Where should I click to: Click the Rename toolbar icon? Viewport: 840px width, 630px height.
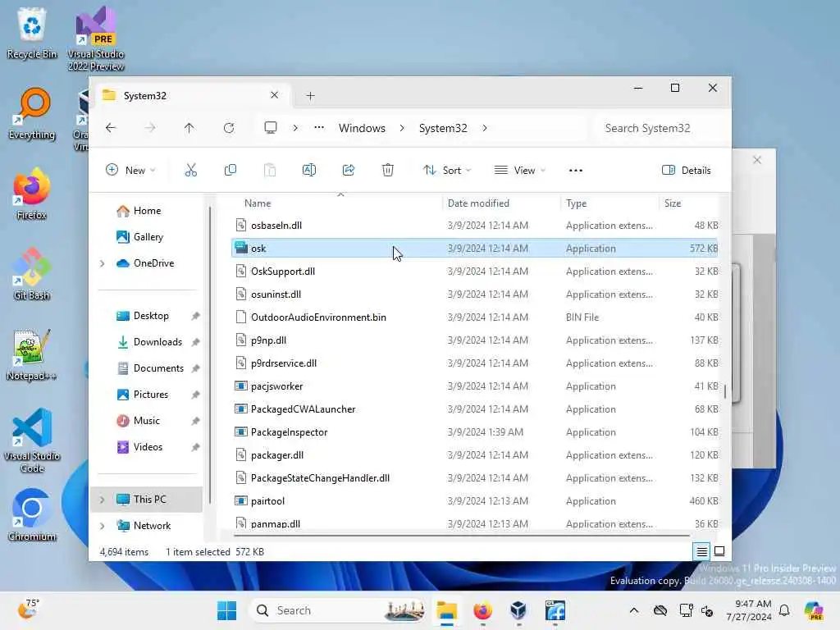pos(309,171)
